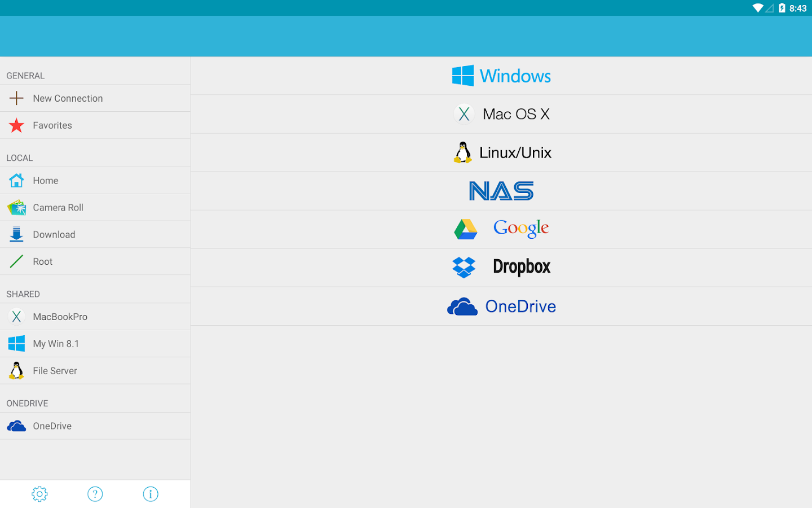Select Dropbox cloud connection

pos(501,267)
